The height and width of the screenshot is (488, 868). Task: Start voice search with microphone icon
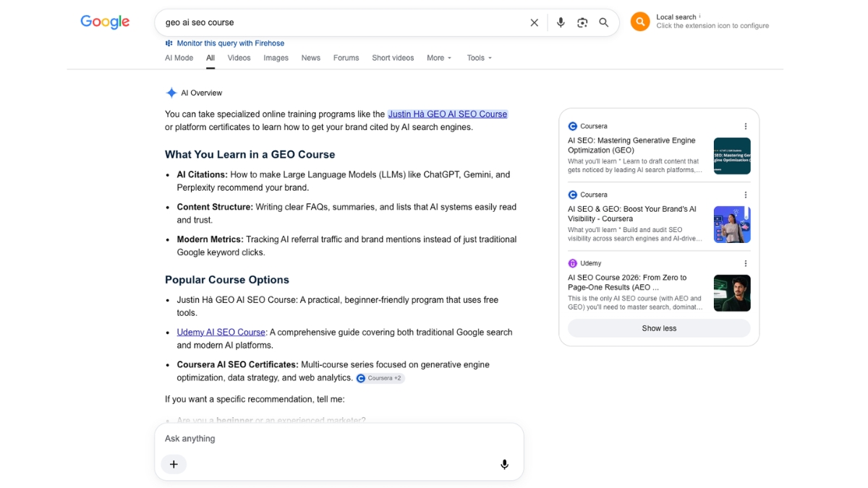561,22
